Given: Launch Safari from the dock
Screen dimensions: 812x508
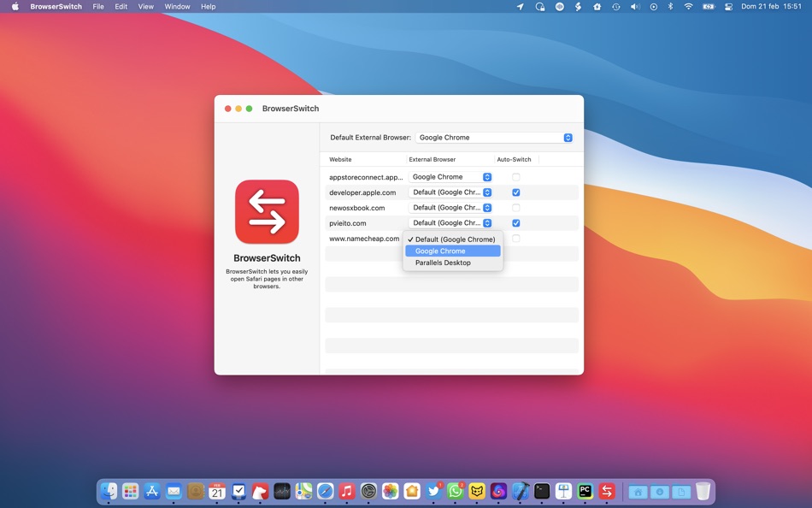Looking at the screenshot, I should point(325,490).
